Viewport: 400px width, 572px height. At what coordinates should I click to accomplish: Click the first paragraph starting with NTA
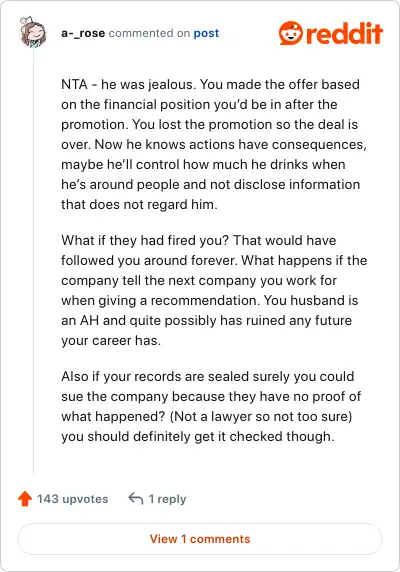point(214,144)
